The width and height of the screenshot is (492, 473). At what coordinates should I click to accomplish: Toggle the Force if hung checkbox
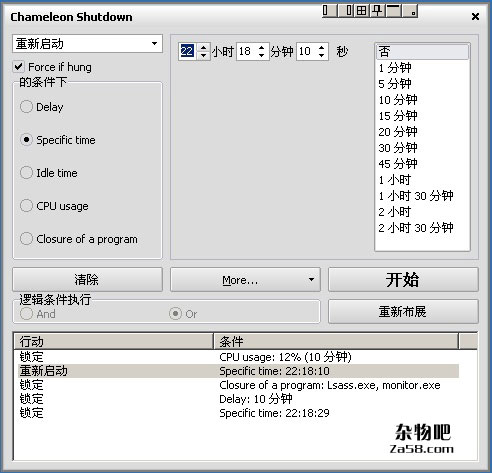19,67
